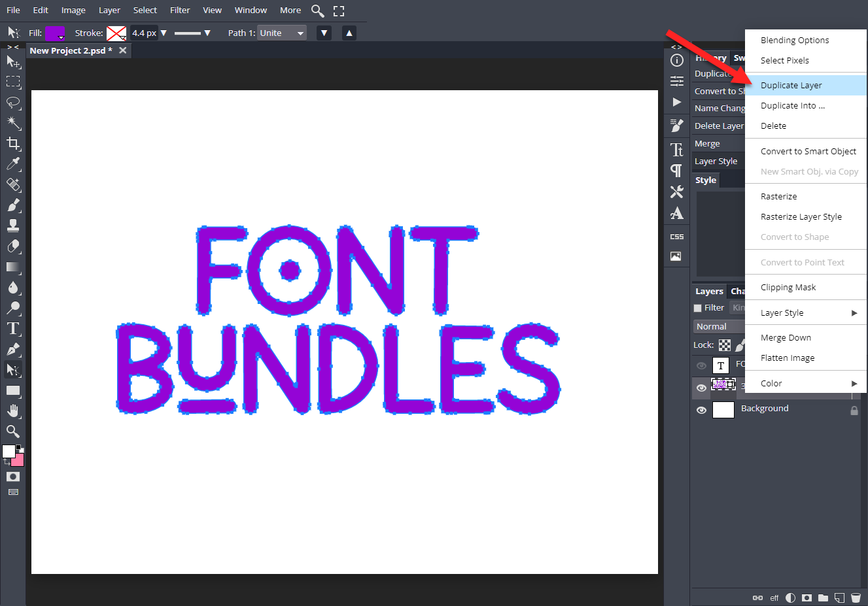Create a new layer with page icon

(840, 598)
